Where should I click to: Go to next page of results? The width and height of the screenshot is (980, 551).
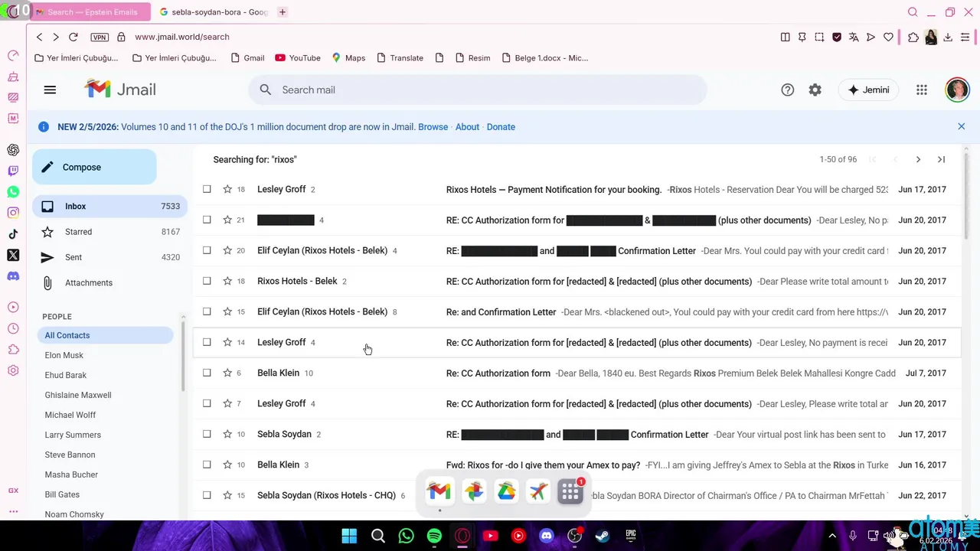[918, 159]
